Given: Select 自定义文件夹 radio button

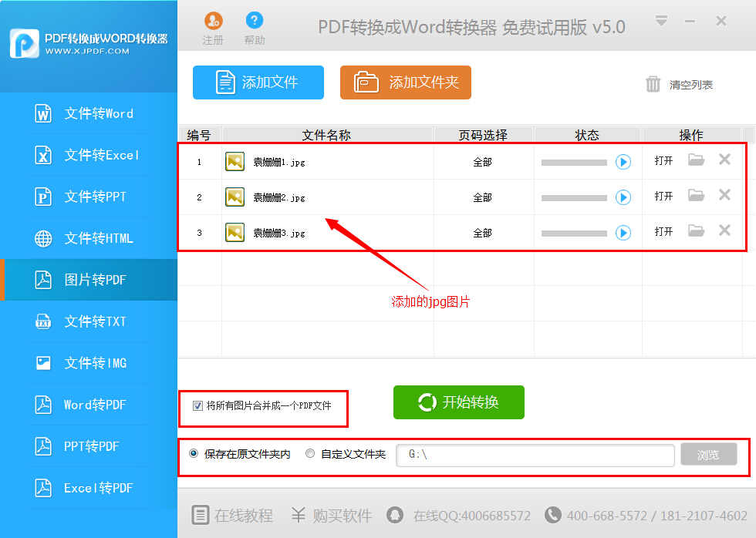Looking at the screenshot, I should (x=310, y=454).
